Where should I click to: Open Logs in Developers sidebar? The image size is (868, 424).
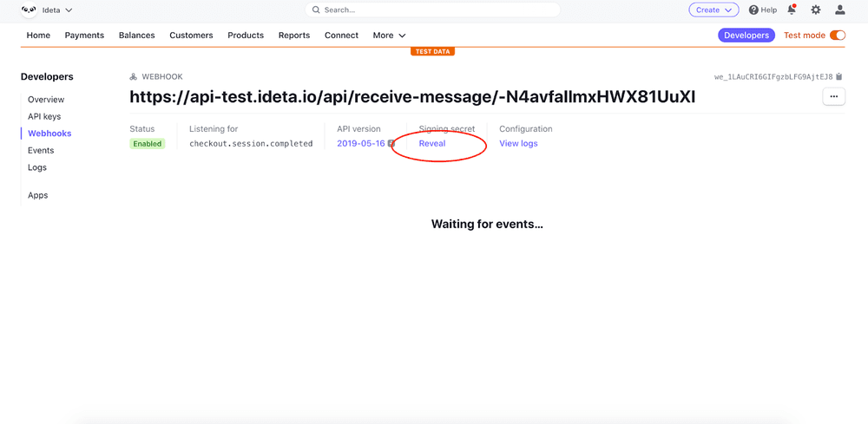(x=37, y=167)
